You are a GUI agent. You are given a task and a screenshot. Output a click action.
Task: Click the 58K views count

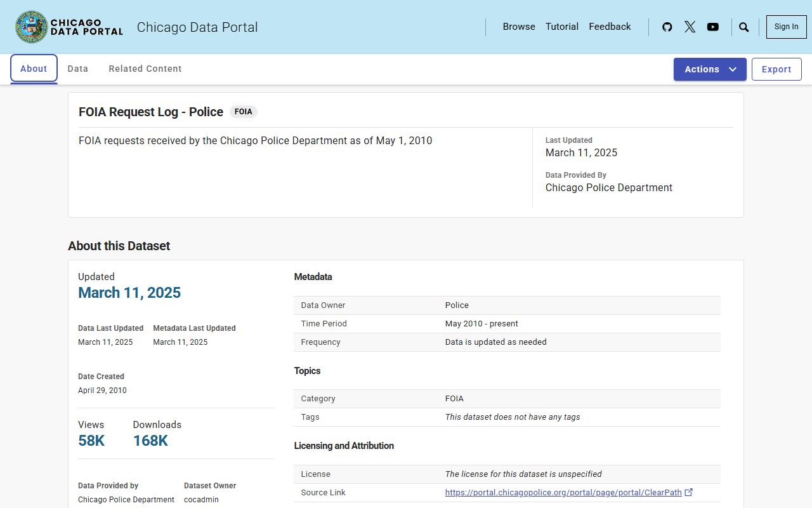click(x=91, y=441)
